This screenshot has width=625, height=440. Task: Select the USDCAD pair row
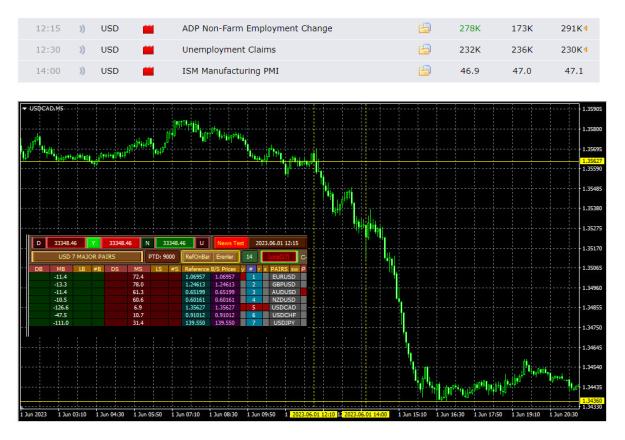click(x=284, y=307)
